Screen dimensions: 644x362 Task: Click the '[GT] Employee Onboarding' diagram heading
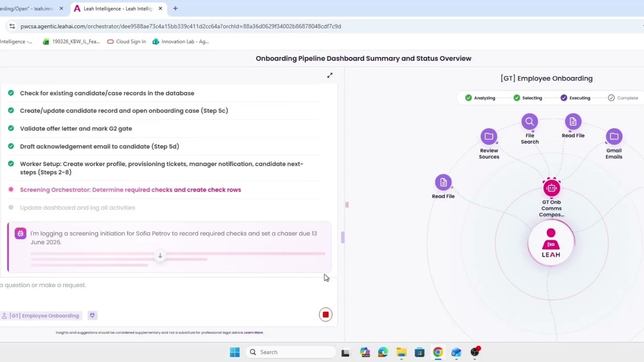pos(546,78)
